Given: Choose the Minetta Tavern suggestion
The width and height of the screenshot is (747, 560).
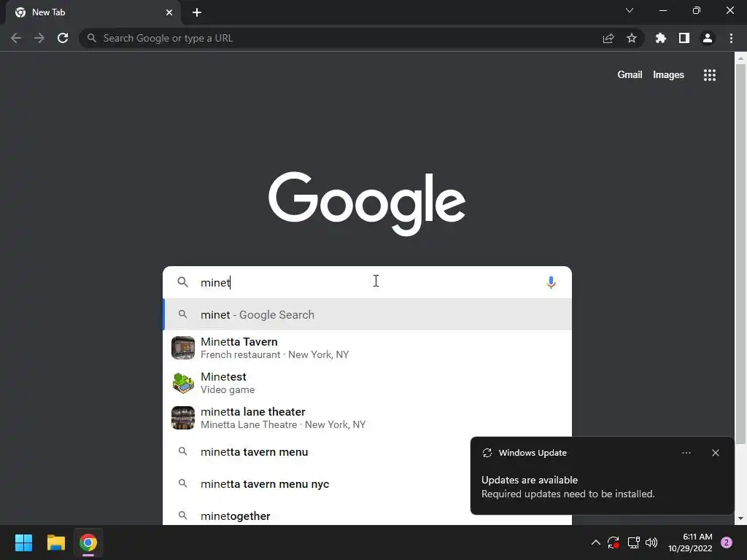Looking at the screenshot, I should [368, 348].
